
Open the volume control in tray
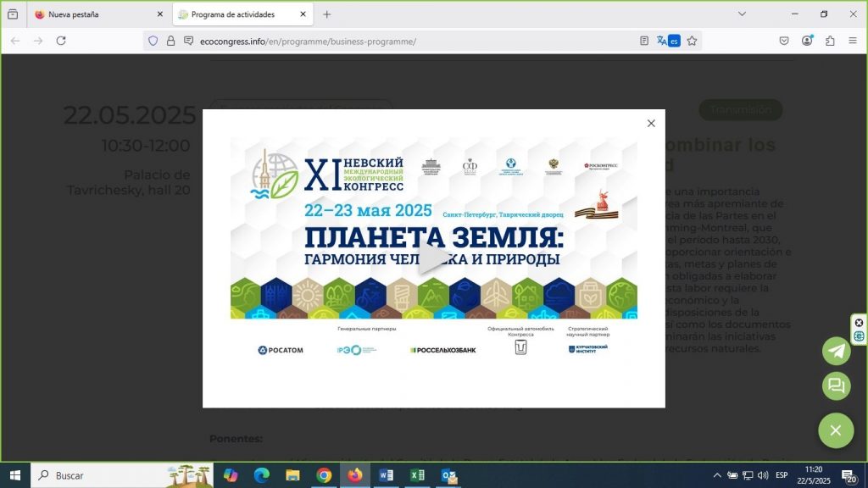(x=763, y=475)
